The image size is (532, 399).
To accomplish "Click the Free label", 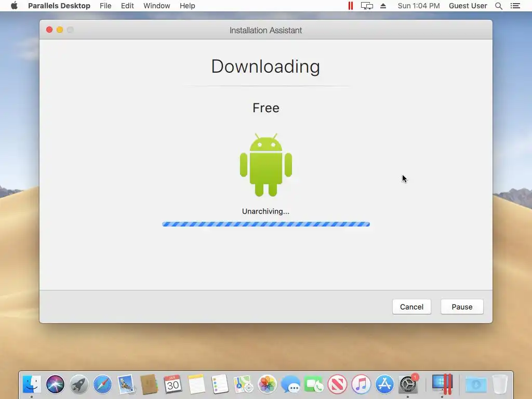I will click(x=266, y=108).
